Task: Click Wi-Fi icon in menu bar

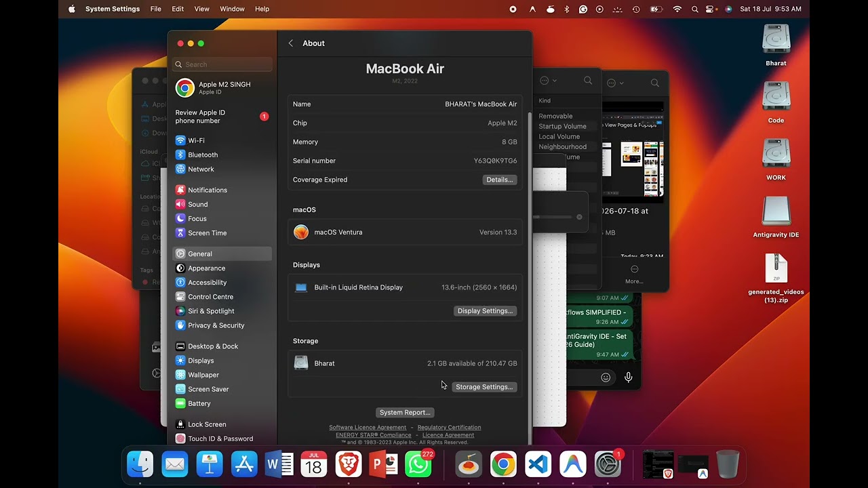Action: (677, 9)
